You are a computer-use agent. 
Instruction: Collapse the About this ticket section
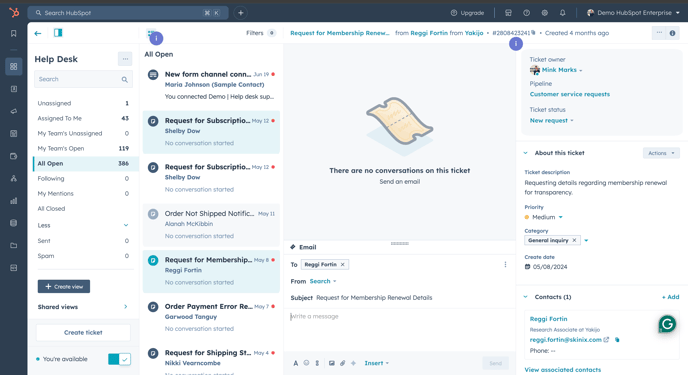click(526, 153)
